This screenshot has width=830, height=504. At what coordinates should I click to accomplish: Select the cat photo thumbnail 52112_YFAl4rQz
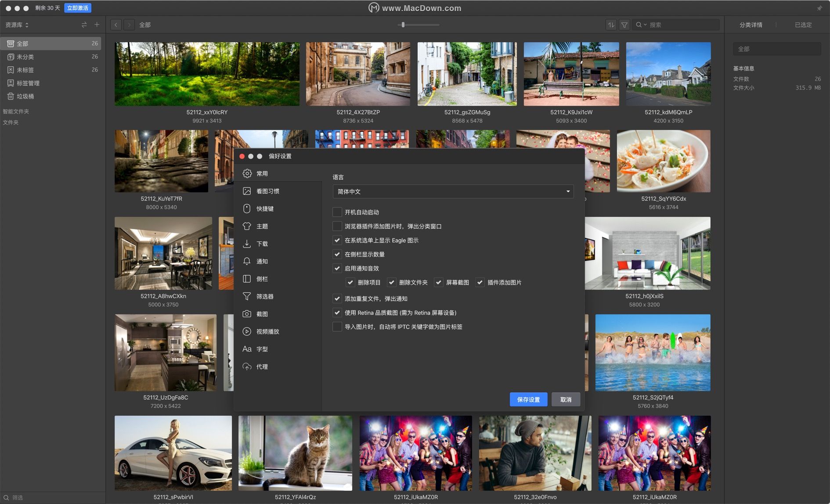tap(295, 453)
